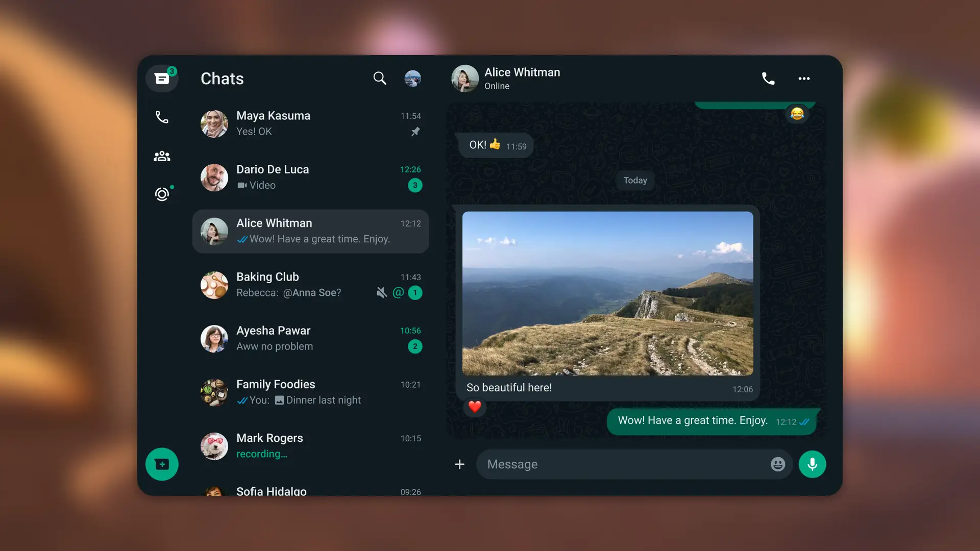Open attachment menu with plus icon
Viewport: 980px width, 551px height.
pos(459,464)
